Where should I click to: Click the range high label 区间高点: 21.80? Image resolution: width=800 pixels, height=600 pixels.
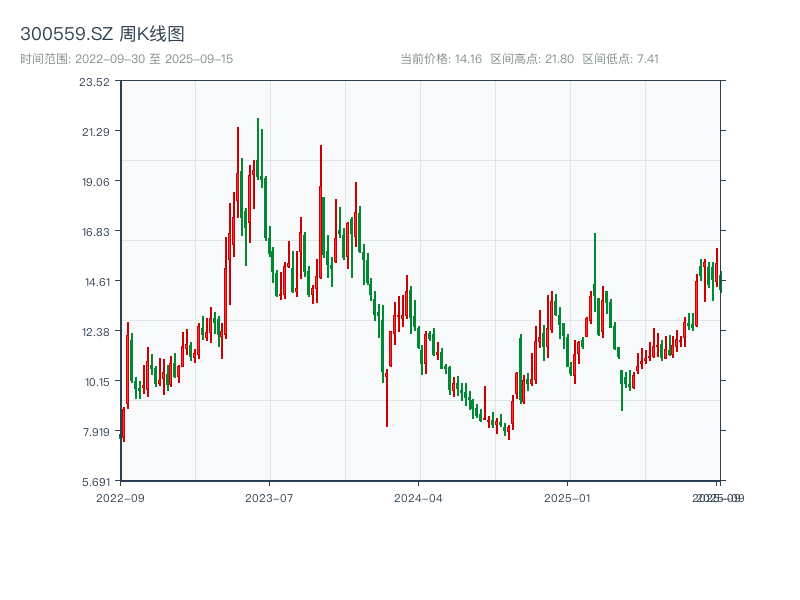[x=532, y=59]
